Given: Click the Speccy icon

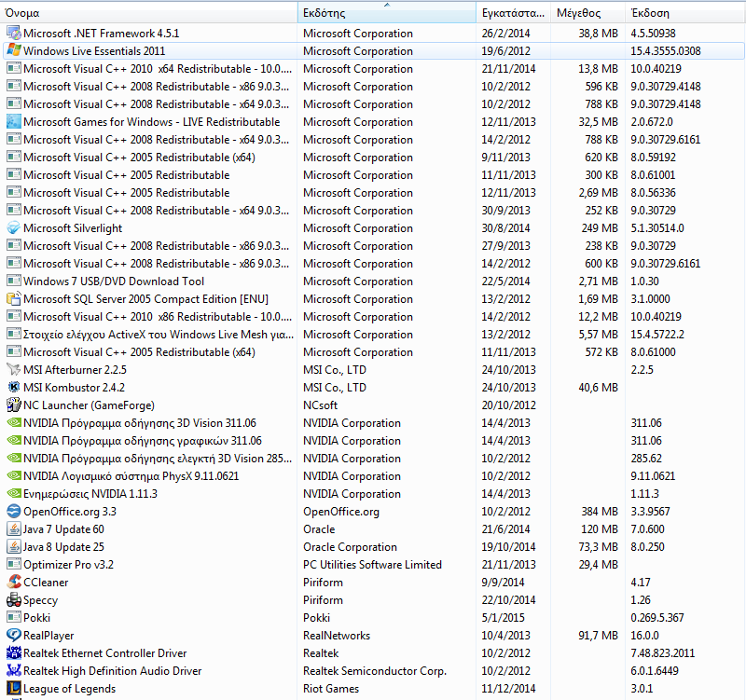Looking at the screenshot, I should 14,600.
